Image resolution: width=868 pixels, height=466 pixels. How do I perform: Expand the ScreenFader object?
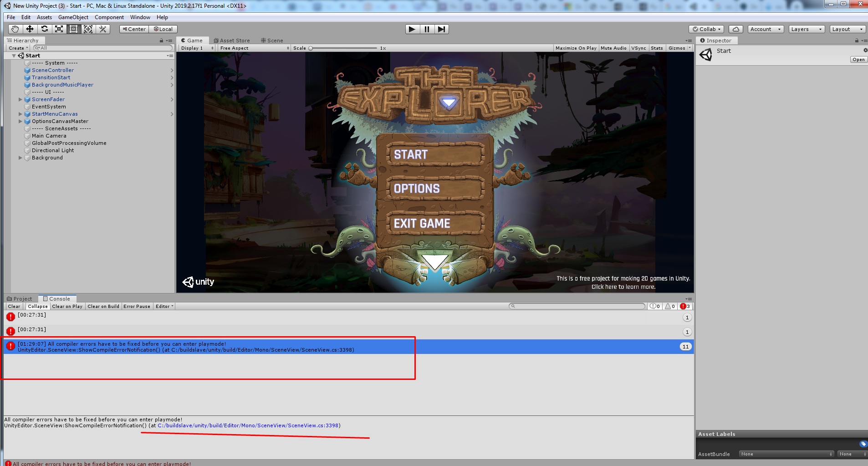(x=20, y=99)
